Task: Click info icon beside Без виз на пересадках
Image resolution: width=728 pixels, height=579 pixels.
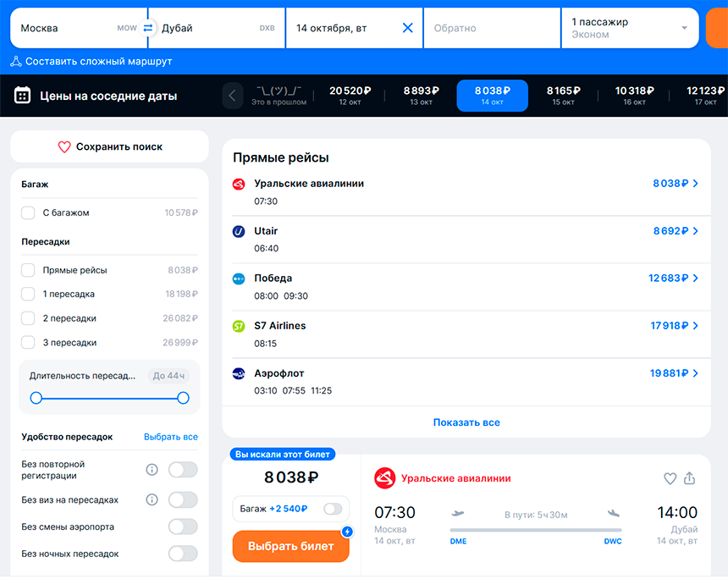Action: (152, 499)
